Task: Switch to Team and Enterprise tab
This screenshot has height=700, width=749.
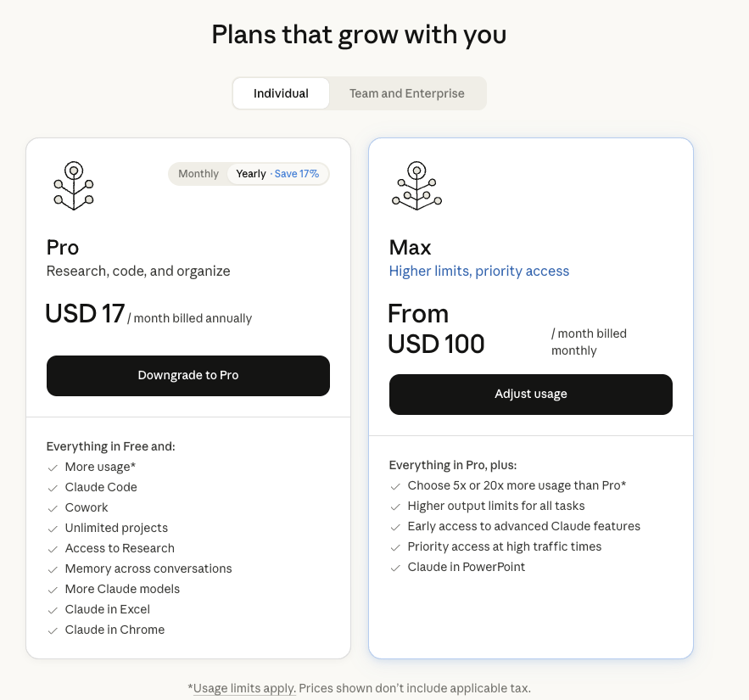Action: click(407, 93)
